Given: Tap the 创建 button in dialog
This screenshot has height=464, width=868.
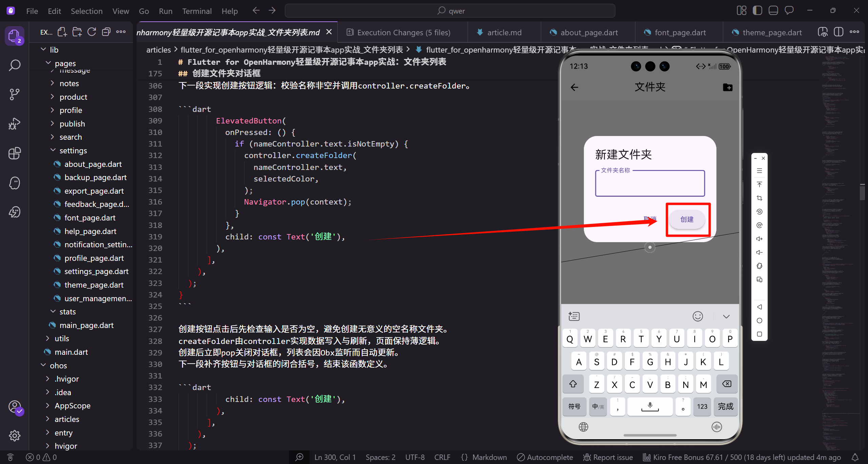Looking at the screenshot, I should click(x=687, y=219).
